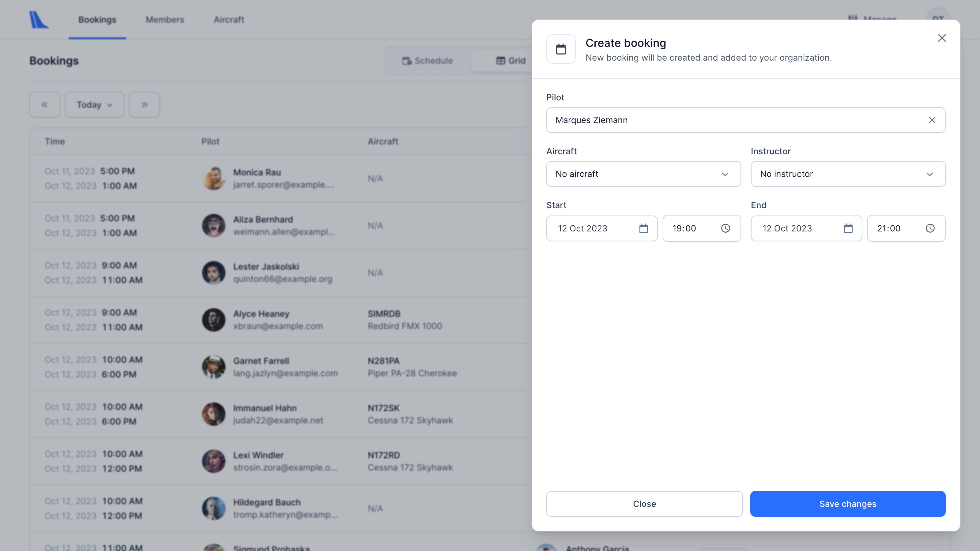Viewport: 980px width, 551px height.
Task: Select the Schedule view
Action: [x=428, y=61]
